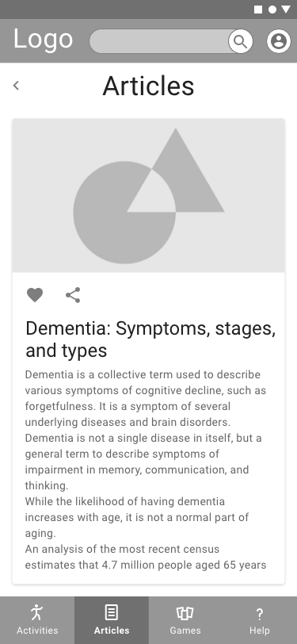This screenshot has width=297, height=644.
Task: Select the Articles tab label
Action: 112,631
